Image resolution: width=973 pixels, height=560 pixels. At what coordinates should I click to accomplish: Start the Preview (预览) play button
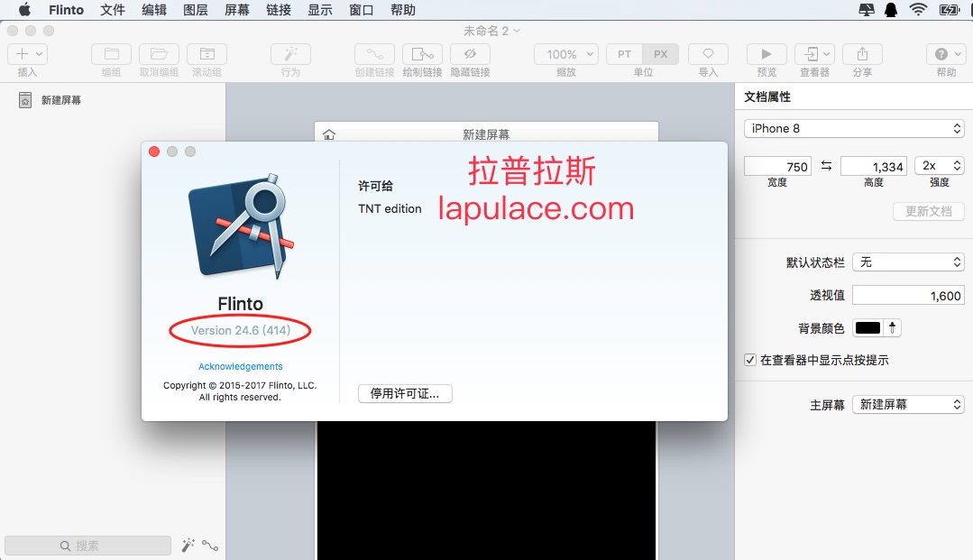coord(766,54)
